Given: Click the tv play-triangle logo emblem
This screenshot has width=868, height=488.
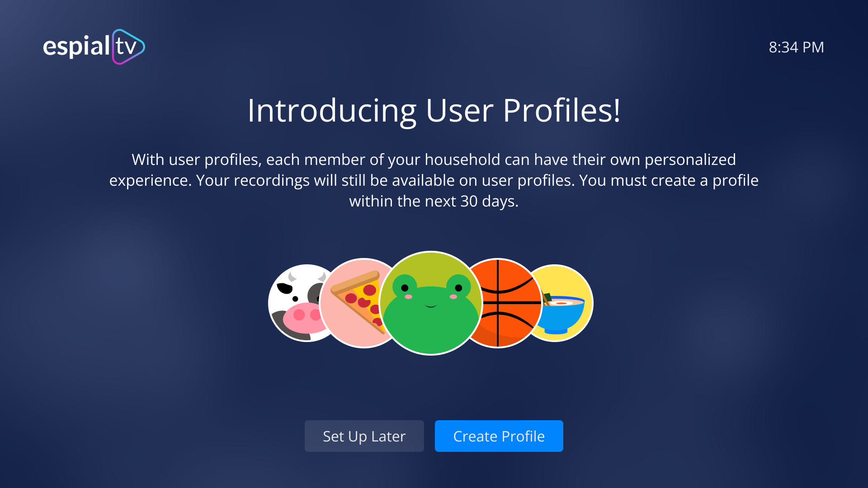Looking at the screenshot, I should (x=128, y=47).
